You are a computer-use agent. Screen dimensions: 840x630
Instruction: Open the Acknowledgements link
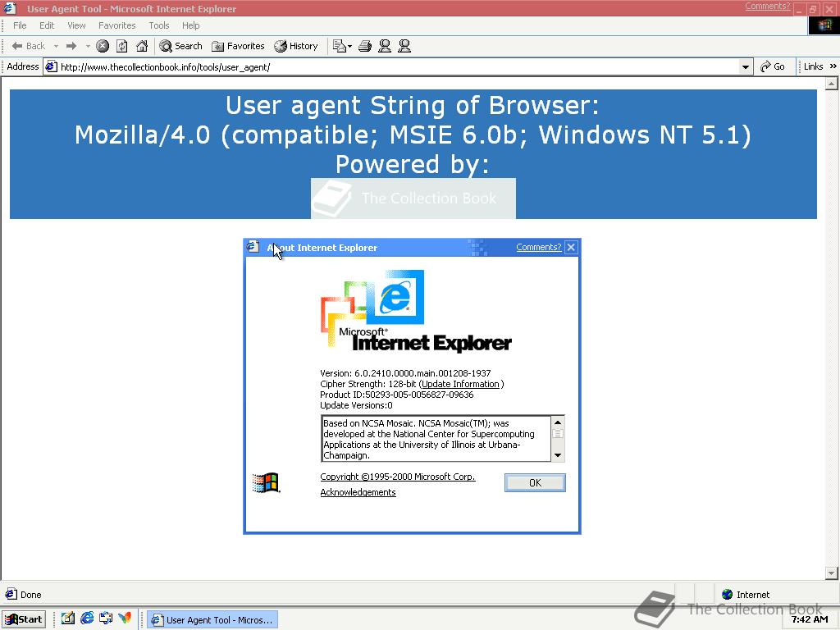(358, 492)
